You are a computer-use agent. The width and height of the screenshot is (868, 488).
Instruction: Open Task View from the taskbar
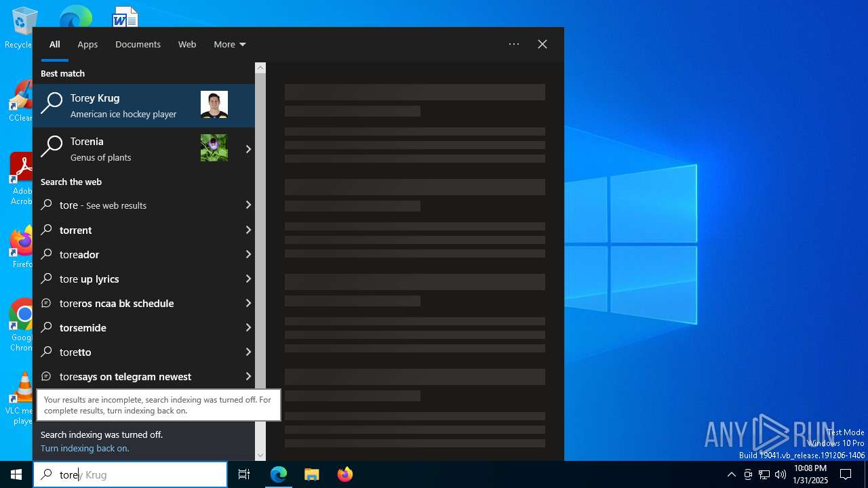244,474
